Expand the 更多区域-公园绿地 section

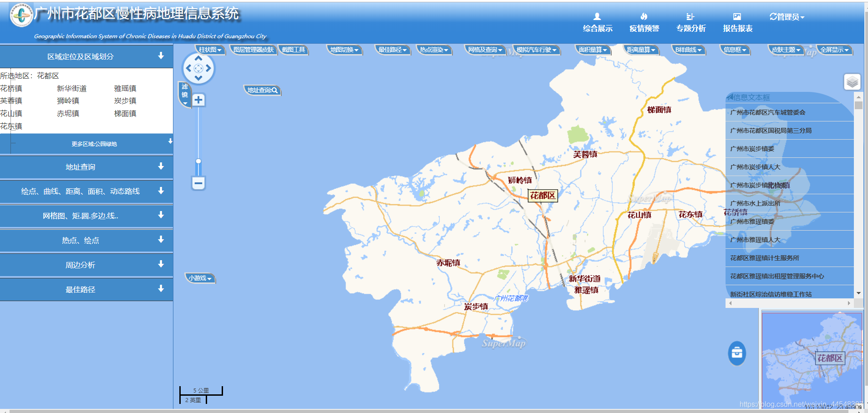pyautogui.click(x=86, y=144)
